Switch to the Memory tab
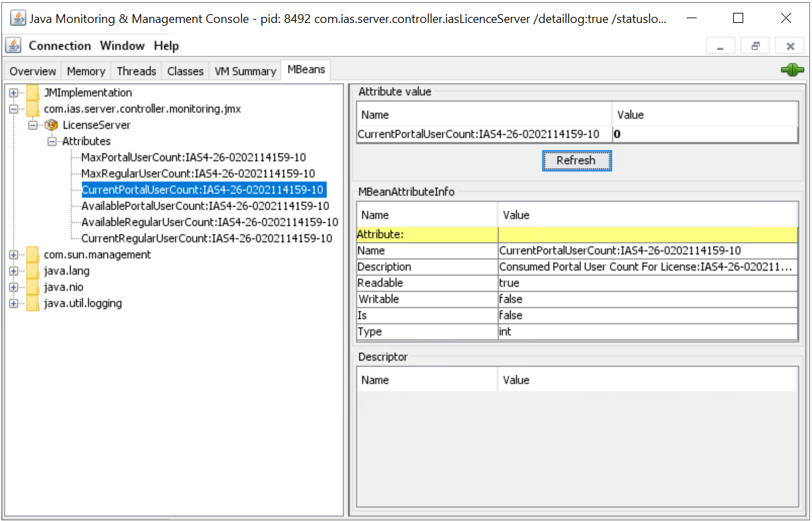This screenshot has width=812, height=521. [86, 71]
